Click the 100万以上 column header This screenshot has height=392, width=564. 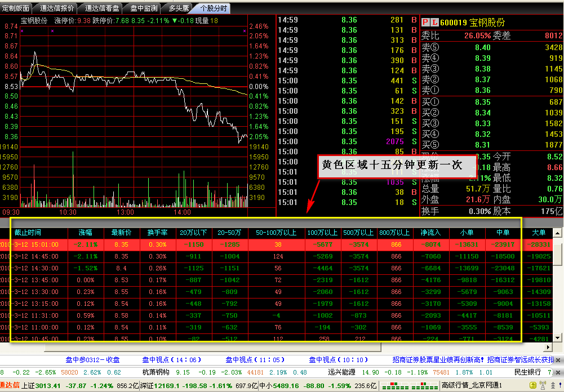(x=322, y=233)
